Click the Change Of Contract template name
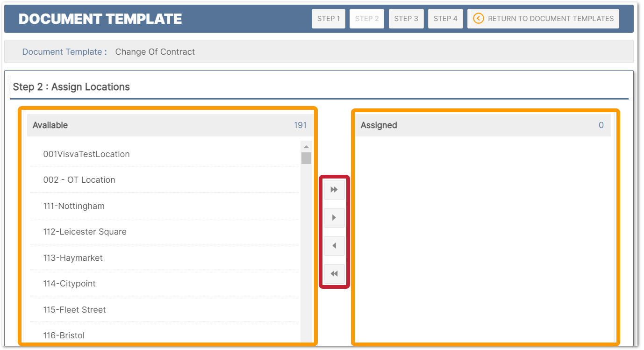This screenshot has height=350, width=644. [x=155, y=52]
